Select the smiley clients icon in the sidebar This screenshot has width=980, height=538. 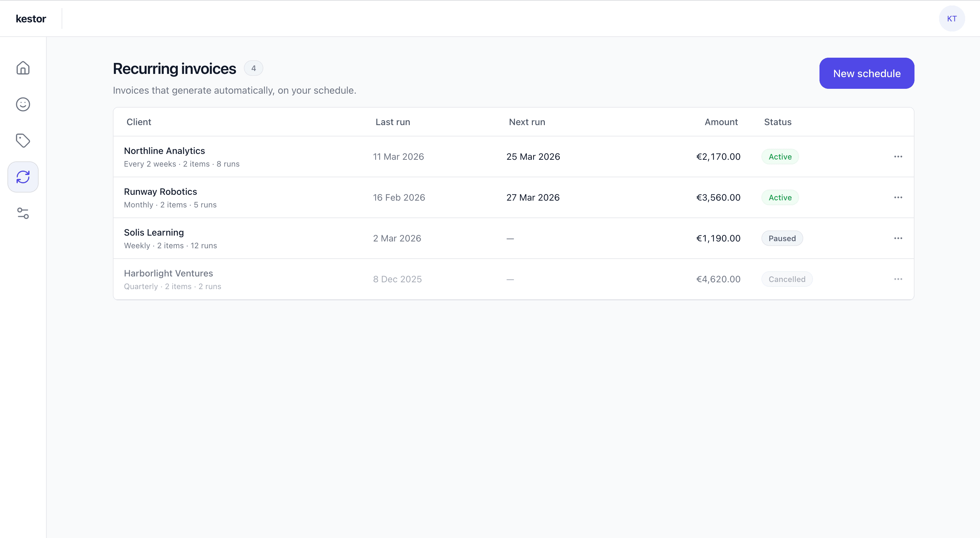pyautogui.click(x=23, y=104)
